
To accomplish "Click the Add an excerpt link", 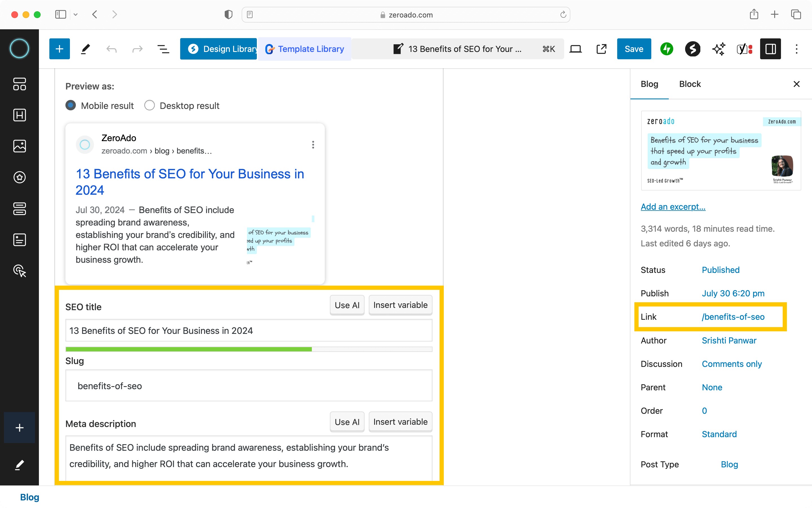I will point(673,207).
